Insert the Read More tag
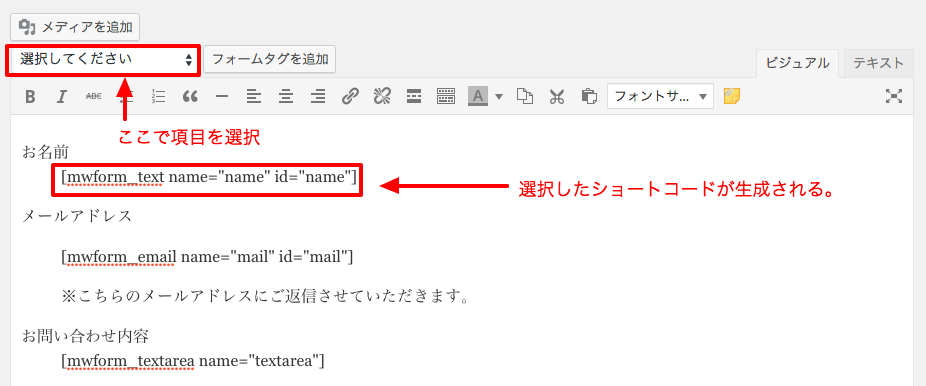 click(x=415, y=96)
